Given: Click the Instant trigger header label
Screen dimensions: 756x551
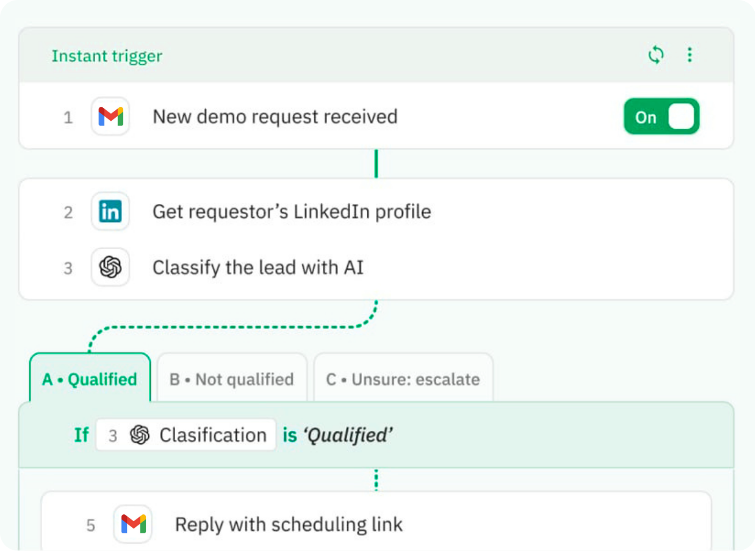Looking at the screenshot, I should point(107,56).
